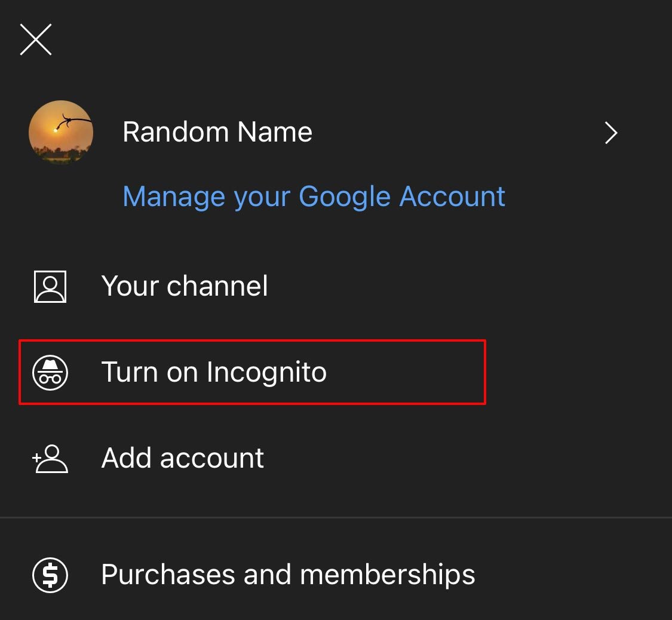Tap the word memberships in the bottom row

point(388,575)
